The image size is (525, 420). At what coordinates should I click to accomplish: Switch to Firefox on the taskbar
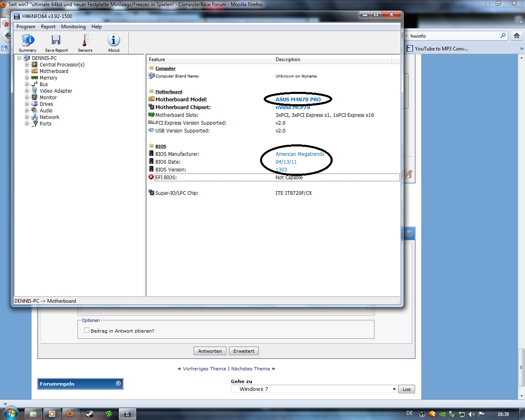click(70, 414)
